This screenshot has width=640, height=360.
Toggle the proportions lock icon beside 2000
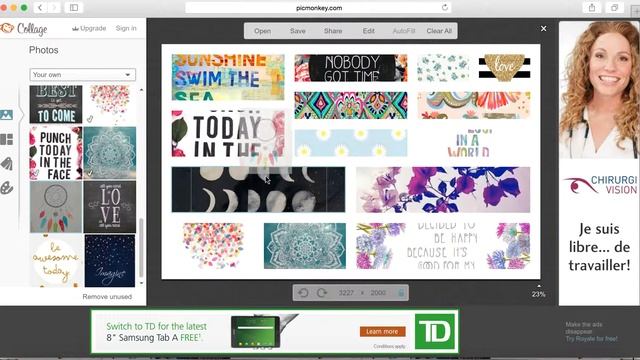(401, 293)
